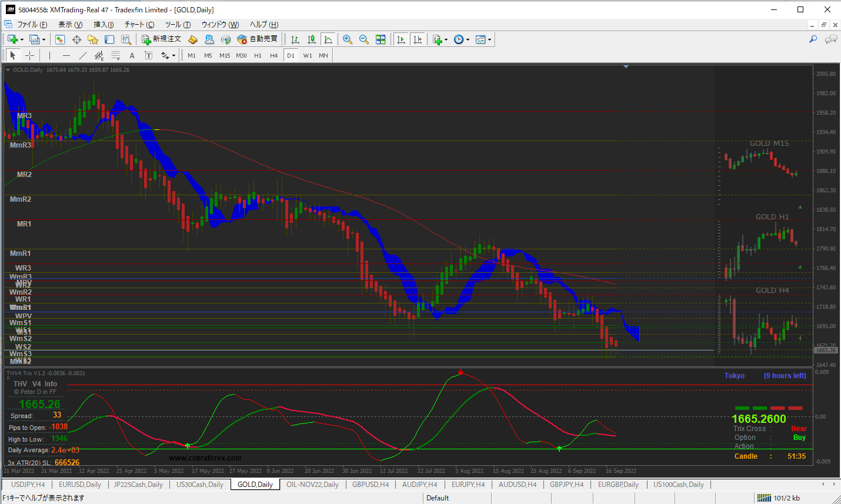
Task: Open the ファイル (File) menu
Action: [x=32, y=24]
